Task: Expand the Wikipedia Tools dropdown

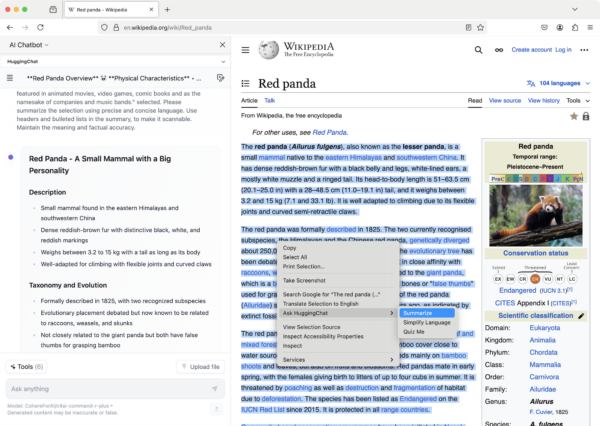Action: (576, 100)
